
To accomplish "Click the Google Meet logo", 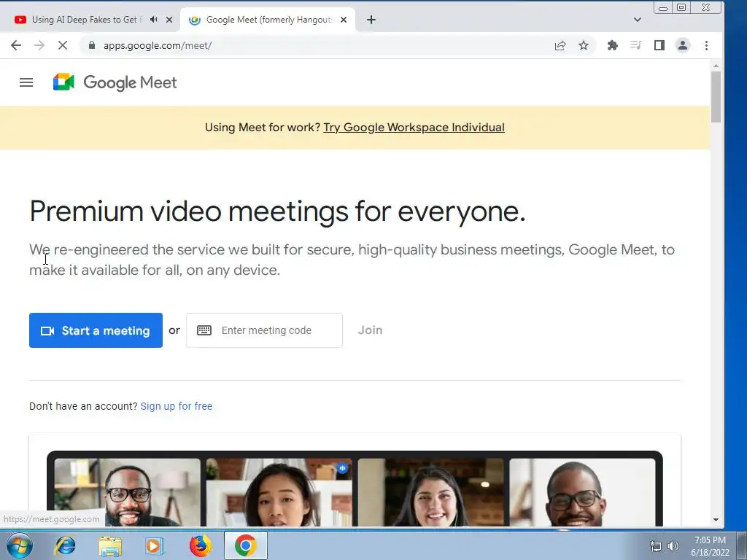I will pos(115,82).
